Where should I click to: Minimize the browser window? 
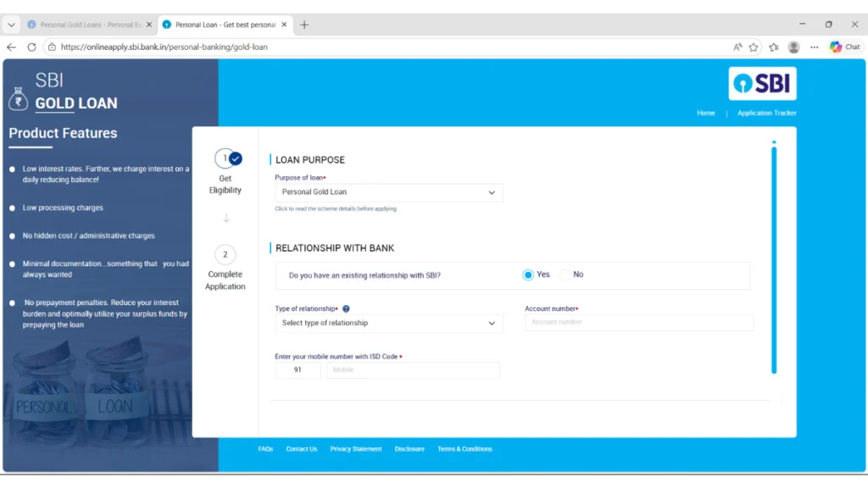point(802,25)
